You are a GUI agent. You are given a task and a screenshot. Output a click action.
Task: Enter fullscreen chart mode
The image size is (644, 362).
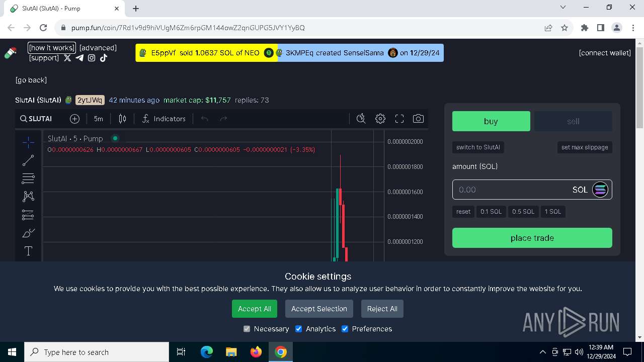[x=399, y=119]
